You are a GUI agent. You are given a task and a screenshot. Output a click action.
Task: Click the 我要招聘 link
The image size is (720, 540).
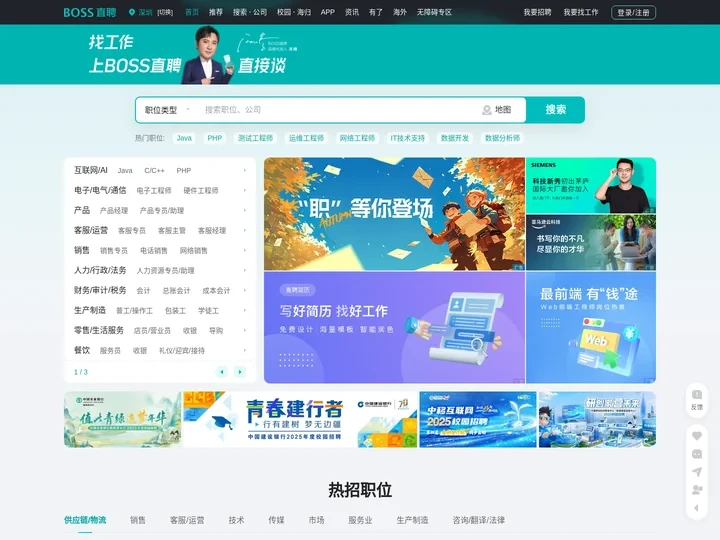537,12
